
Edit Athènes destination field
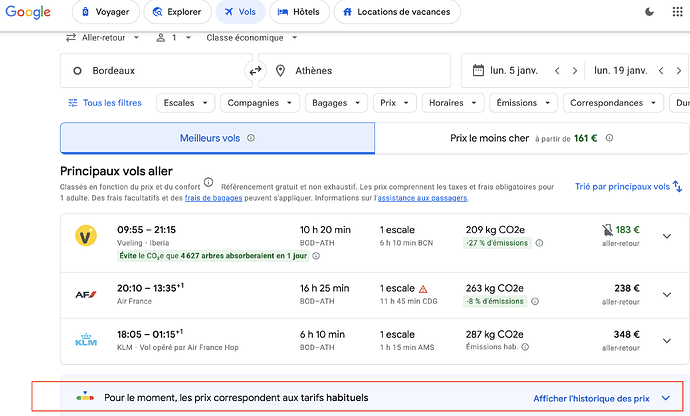click(x=355, y=70)
